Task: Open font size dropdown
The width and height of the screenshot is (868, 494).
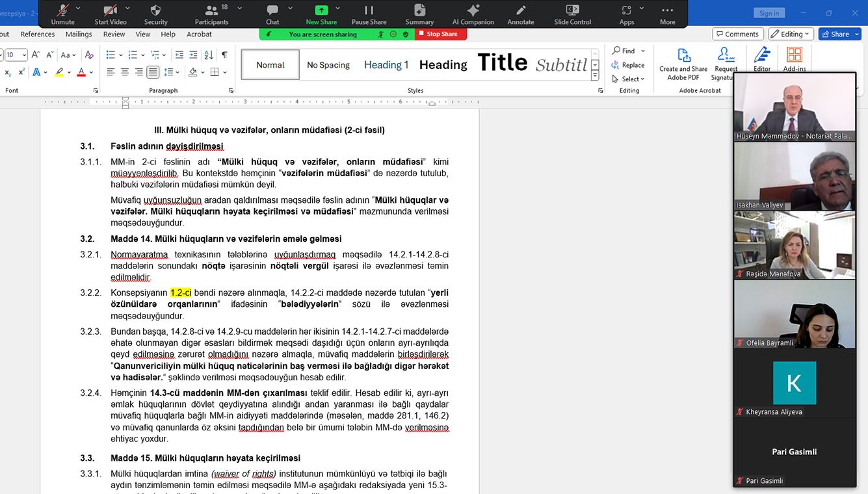Action: pyautogui.click(x=24, y=55)
